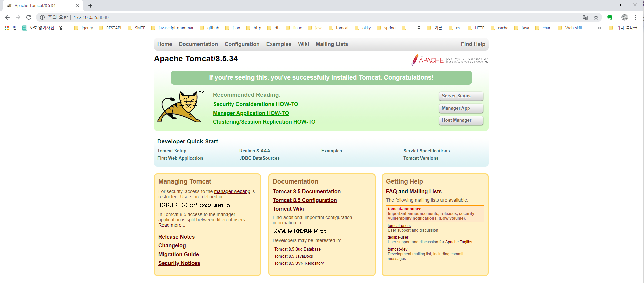The height and width of the screenshot is (283, 644).
Task: Open the Migration Guide link
Action: pos(178,255)
